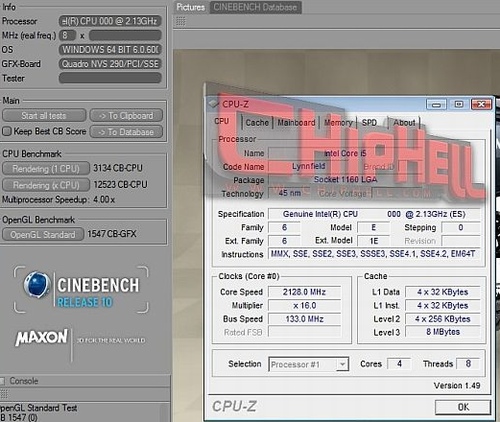Click the To Clipboard button
500x422 pixels.
point(126,116)
